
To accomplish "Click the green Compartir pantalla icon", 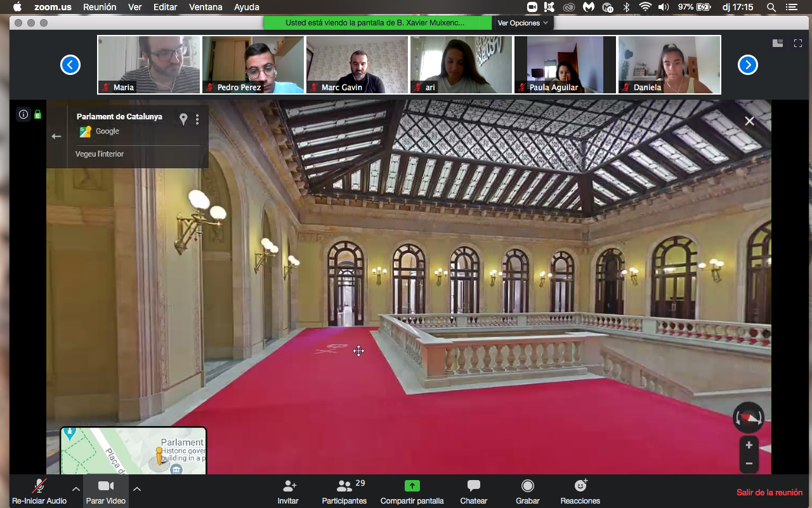I will coord(412,486).
